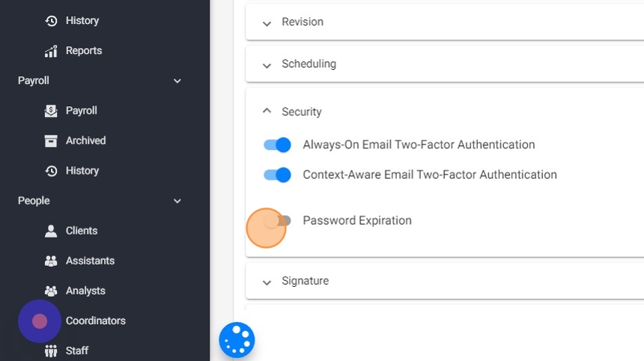Click the Clients person icon
This screenshot has height=361, width=644.
point(51,231)
